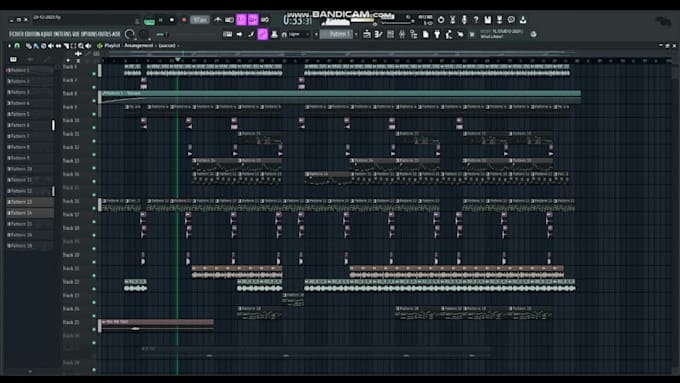Click the download content icon
Screen dimensions: 680x383
pyautogui.click(x=523, y=20)
